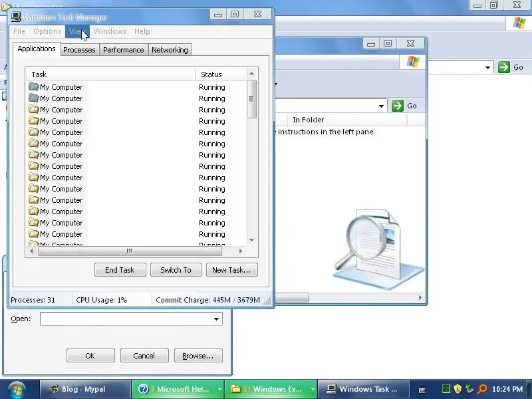Click the task list scroll-up arrow
This screenshot has width=532, height=399.
click(251, 73)
